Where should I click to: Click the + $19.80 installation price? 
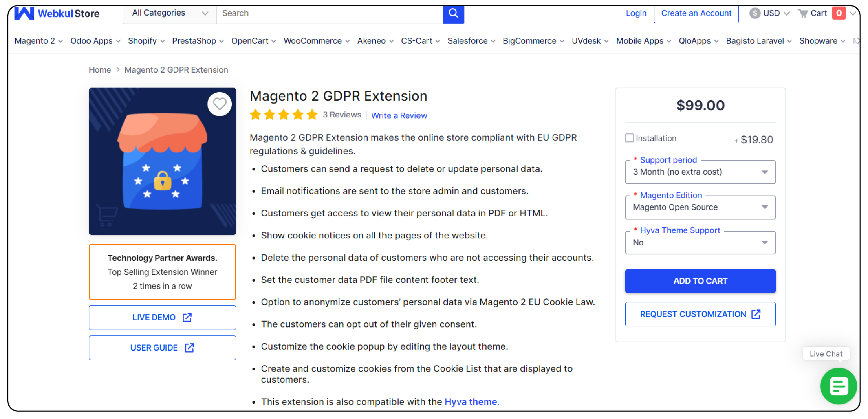coord(753,140)
